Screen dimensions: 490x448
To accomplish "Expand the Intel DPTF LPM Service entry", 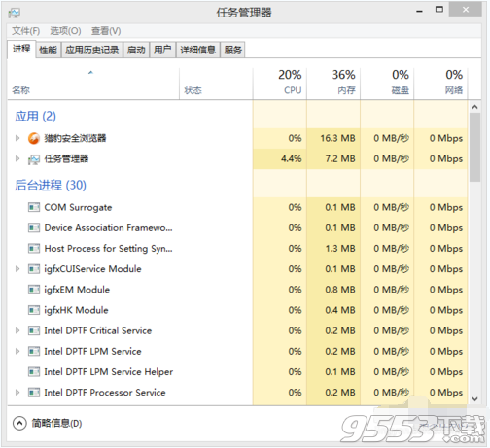I will click(17, 351).
